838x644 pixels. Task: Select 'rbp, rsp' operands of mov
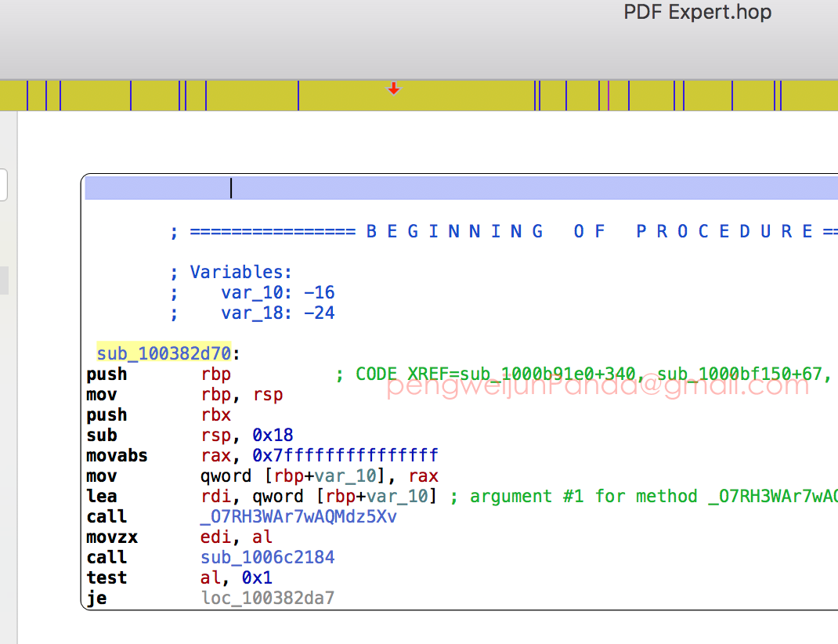pos(242,394)
